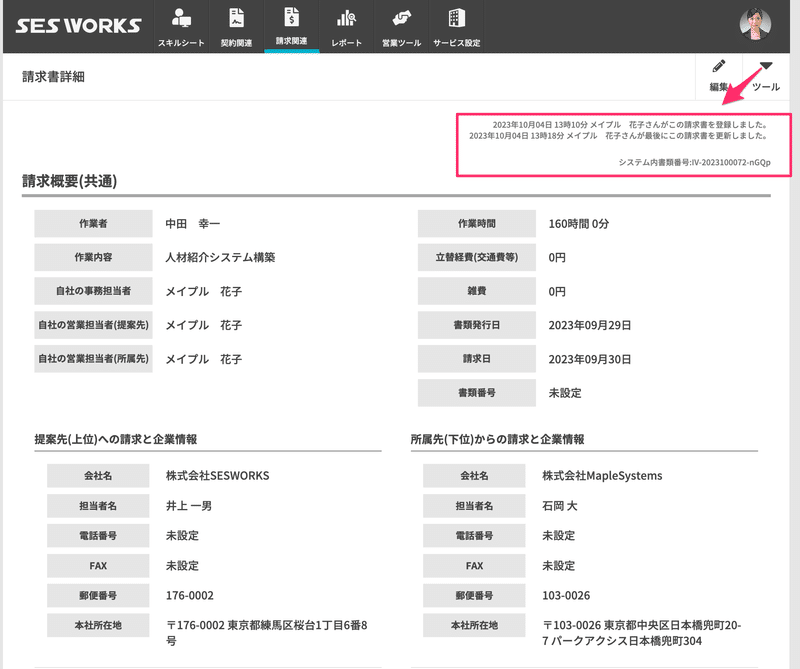Click the 作業内容 label cell
The height and width of the screenshot is (669, 800).
(x=93, y=257)
